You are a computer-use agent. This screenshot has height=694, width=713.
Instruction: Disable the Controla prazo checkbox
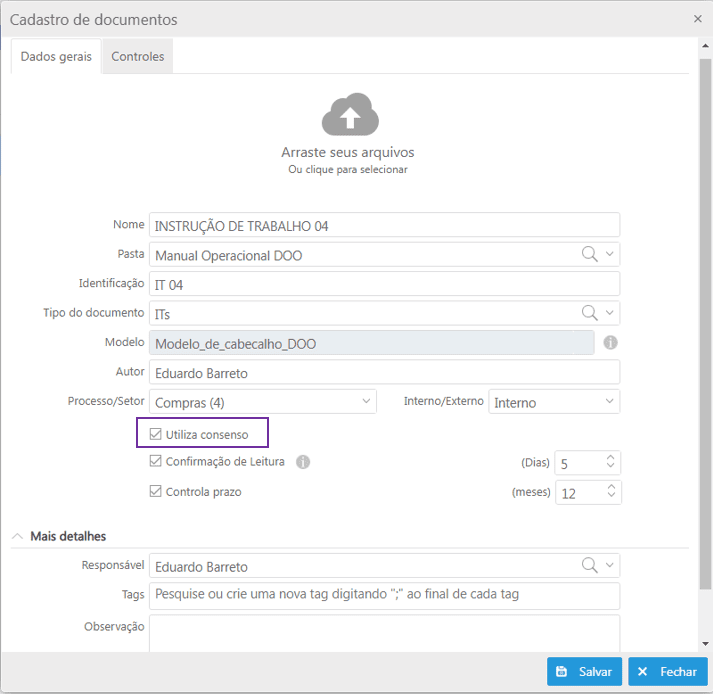click(x=155, y=491)
